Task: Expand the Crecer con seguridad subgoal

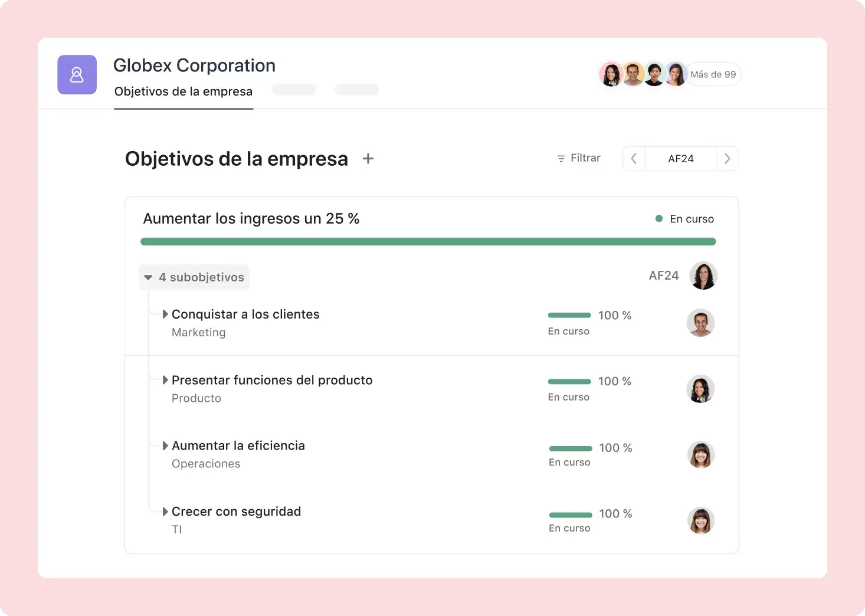Action: click(x=166, y=512)
